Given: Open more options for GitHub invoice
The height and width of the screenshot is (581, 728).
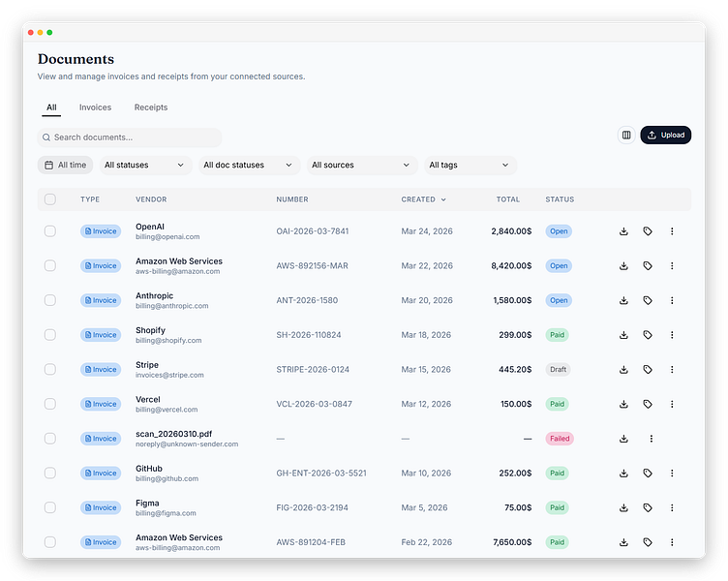Looking at the screenshot, I should pos(672,474).
